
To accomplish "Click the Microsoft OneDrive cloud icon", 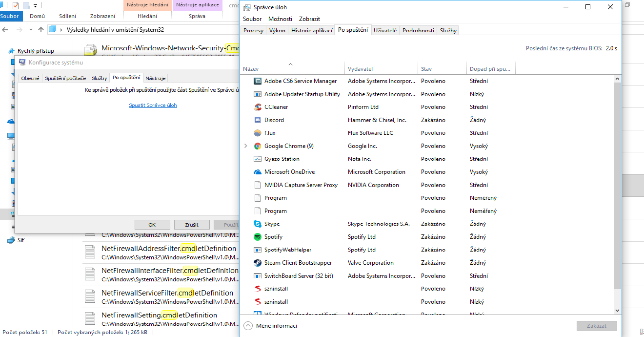I will [x=258, y=172].
